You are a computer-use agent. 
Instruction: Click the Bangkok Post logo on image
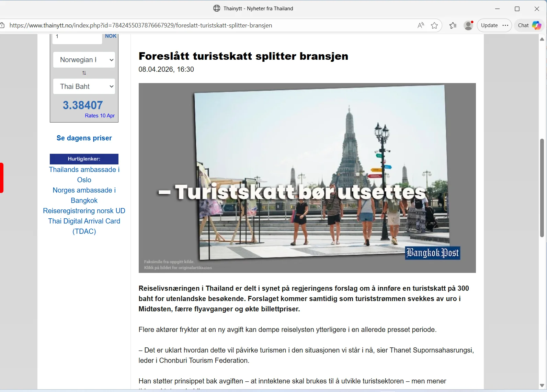pos(432,253)
